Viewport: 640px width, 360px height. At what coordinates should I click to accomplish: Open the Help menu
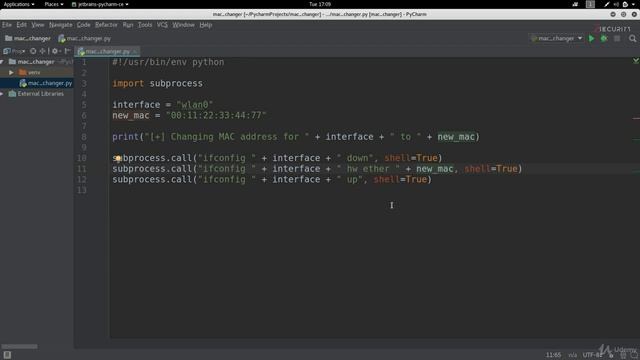206,25
